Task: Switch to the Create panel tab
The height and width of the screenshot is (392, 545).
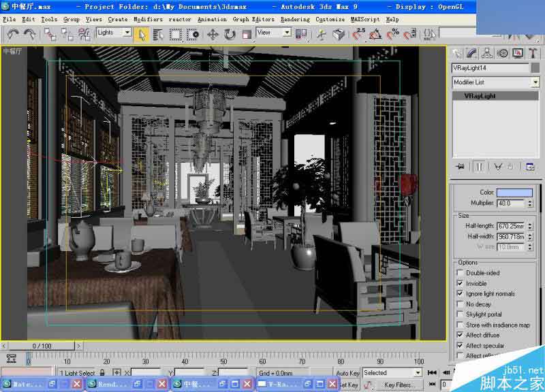Action: pyautogui.click(x=458, y=52)
